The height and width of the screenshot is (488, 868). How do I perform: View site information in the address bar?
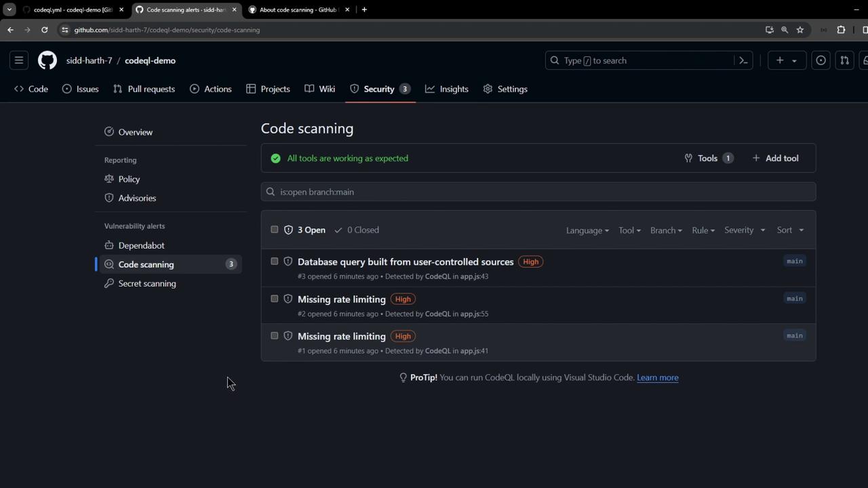pos(64,30)
